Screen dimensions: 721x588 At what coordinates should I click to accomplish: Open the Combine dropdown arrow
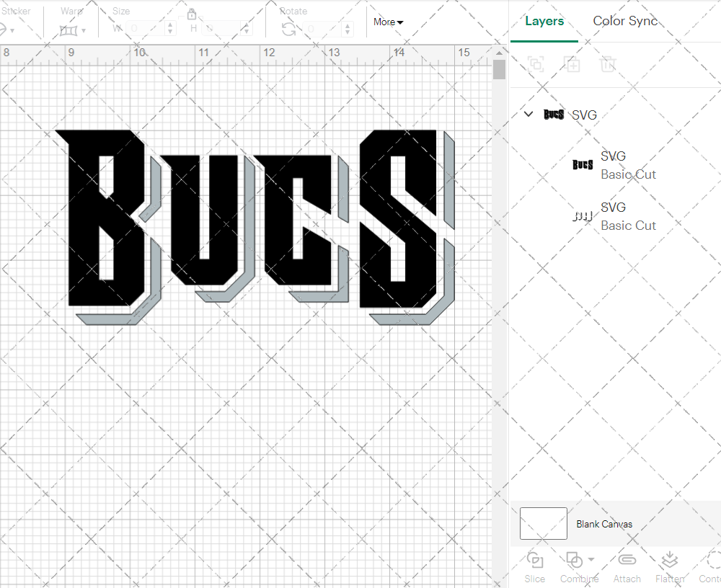click(591, 559)
